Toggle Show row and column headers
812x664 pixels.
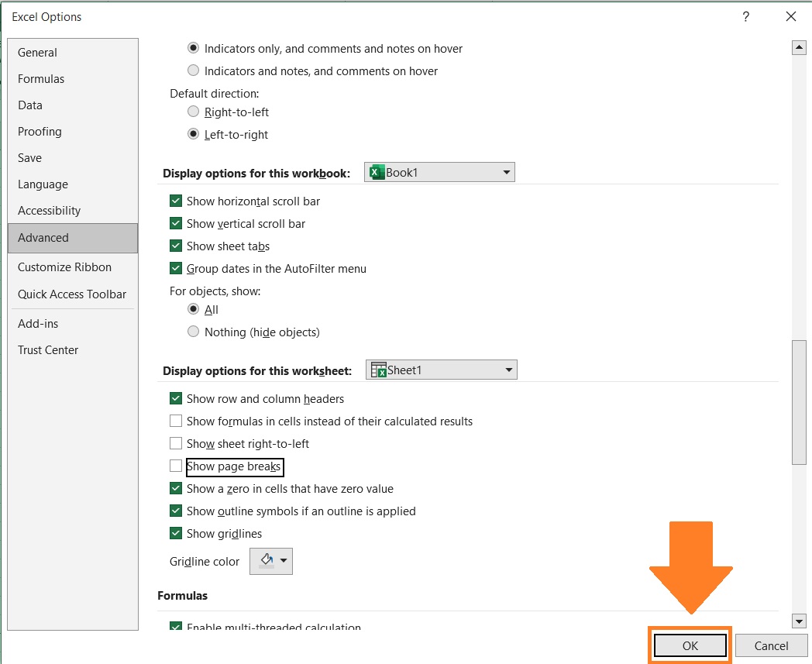click(x=176, y=398)
